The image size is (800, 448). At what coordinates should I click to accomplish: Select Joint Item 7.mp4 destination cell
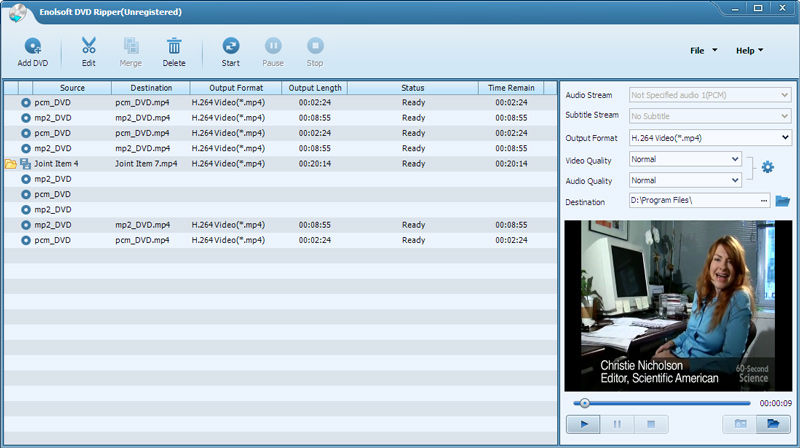tap(146, 164)
